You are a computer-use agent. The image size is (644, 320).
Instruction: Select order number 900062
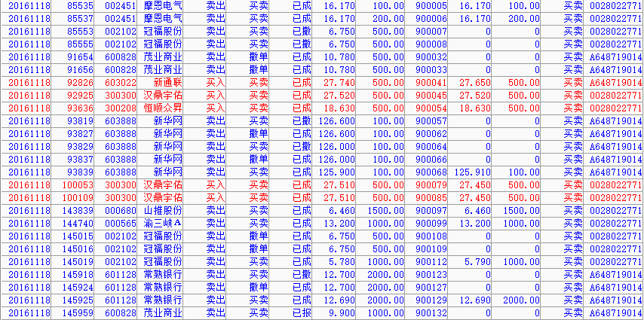point(431,134)
